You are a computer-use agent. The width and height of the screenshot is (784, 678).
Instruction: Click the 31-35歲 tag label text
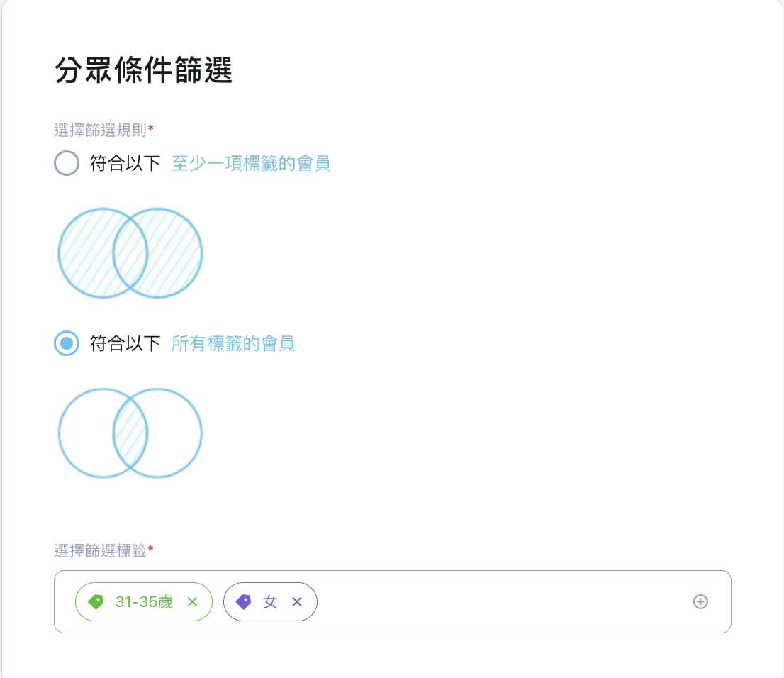pyautogui.click(x=144, y=602)
